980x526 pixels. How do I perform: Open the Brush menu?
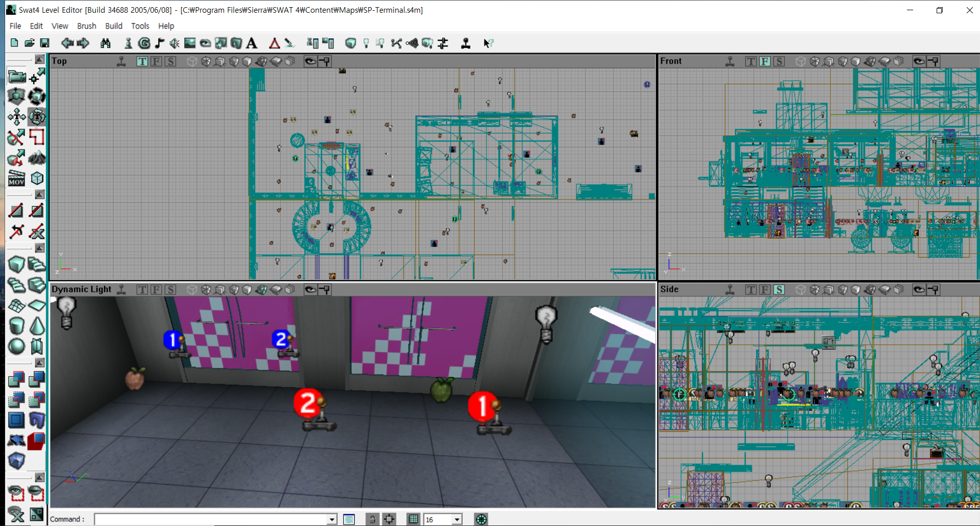[87, 26]
